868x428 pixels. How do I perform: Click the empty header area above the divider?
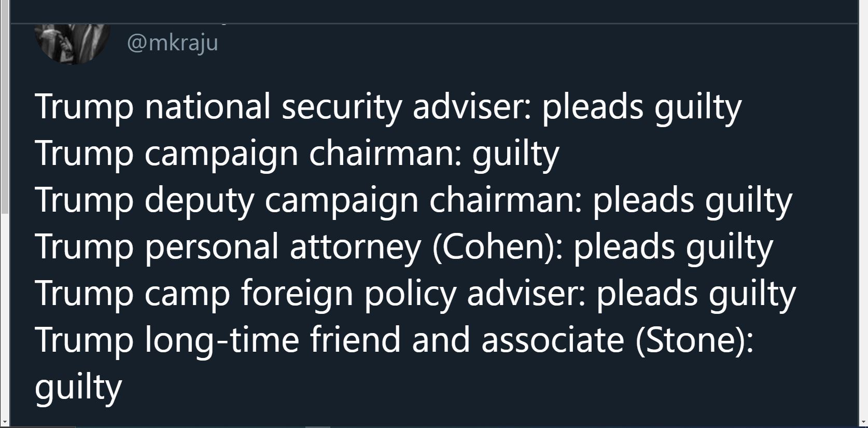point(435,11)
